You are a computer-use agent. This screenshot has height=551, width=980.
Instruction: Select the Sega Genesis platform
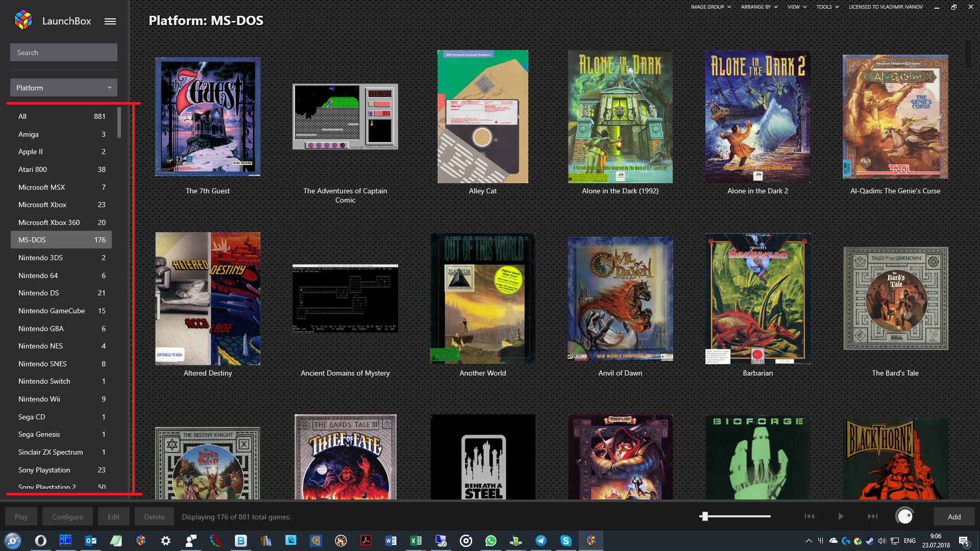coord(61,434)
